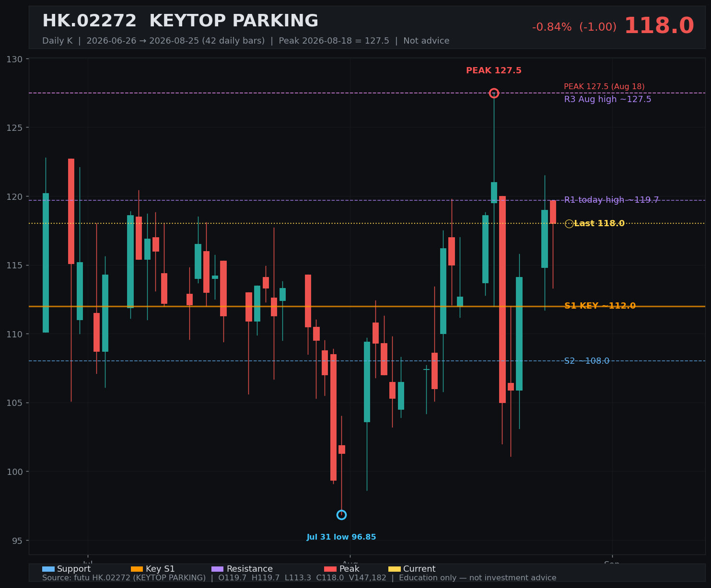Viewport: 711px width, 588px height.
Task: Click the Jul 31 low 96.85 annotation
Action: 341,537
